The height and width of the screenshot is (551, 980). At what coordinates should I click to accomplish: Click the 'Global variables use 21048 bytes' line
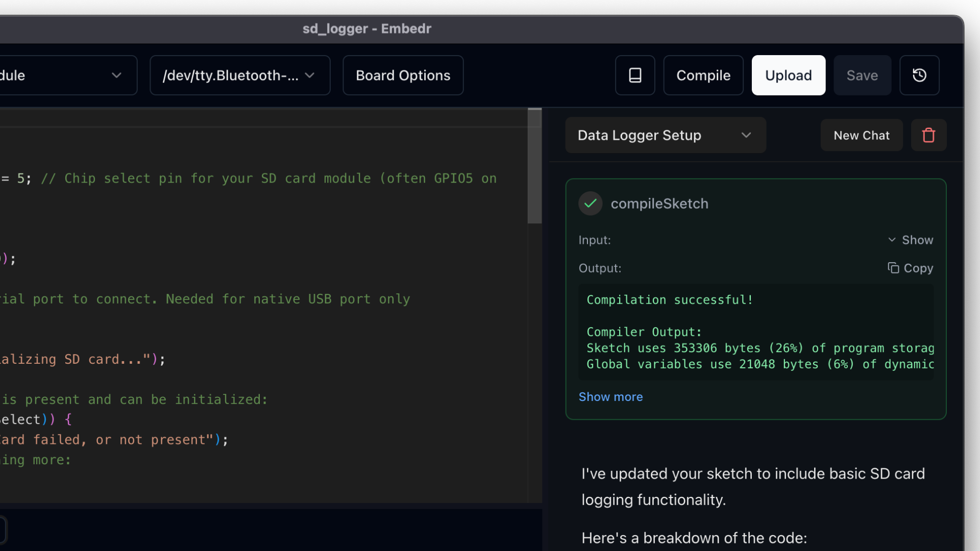tap(761, 364)
